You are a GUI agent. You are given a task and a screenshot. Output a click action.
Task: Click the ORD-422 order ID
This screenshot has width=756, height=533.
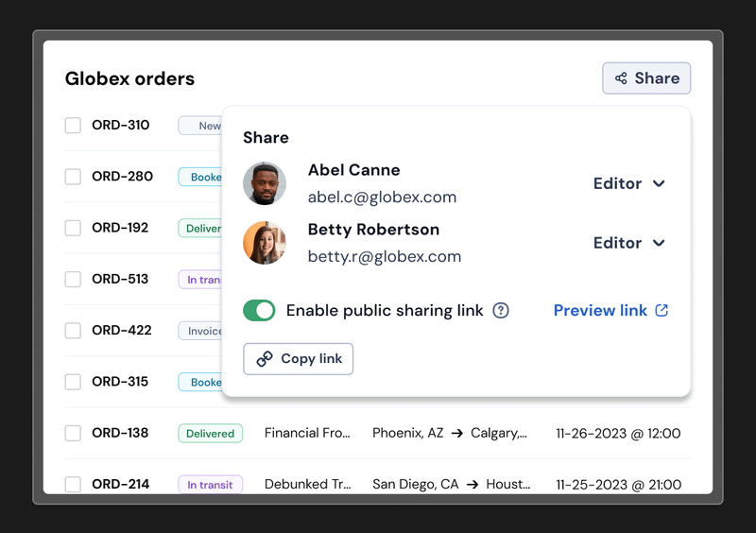122,331
